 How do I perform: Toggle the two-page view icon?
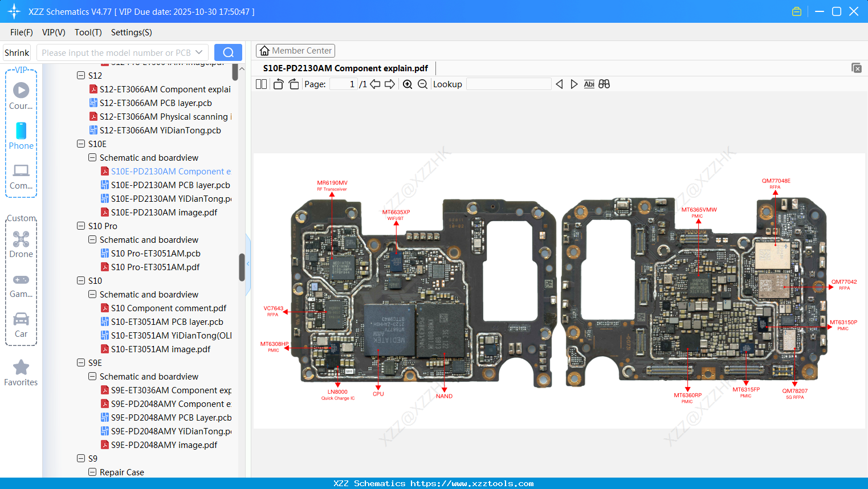click(x=262, y=84)
